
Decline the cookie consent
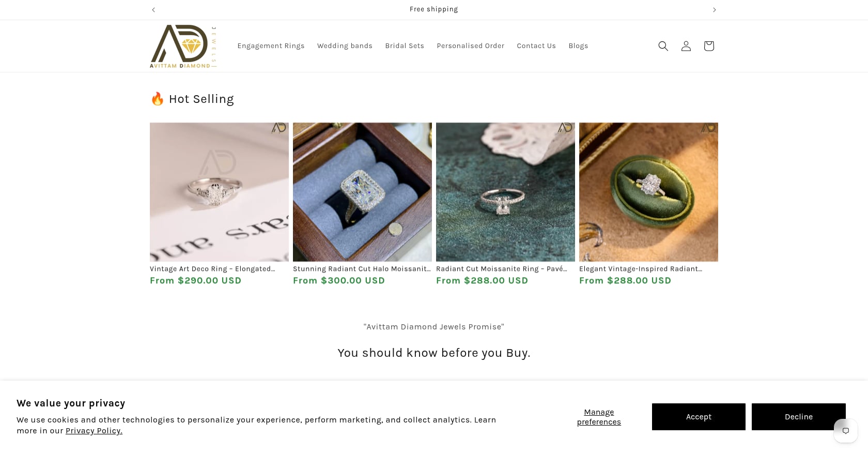click(799, 417)
